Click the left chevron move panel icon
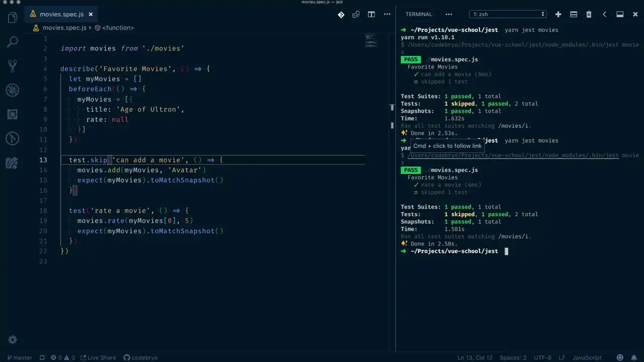The image size is (644, 362). click(604, 15)
